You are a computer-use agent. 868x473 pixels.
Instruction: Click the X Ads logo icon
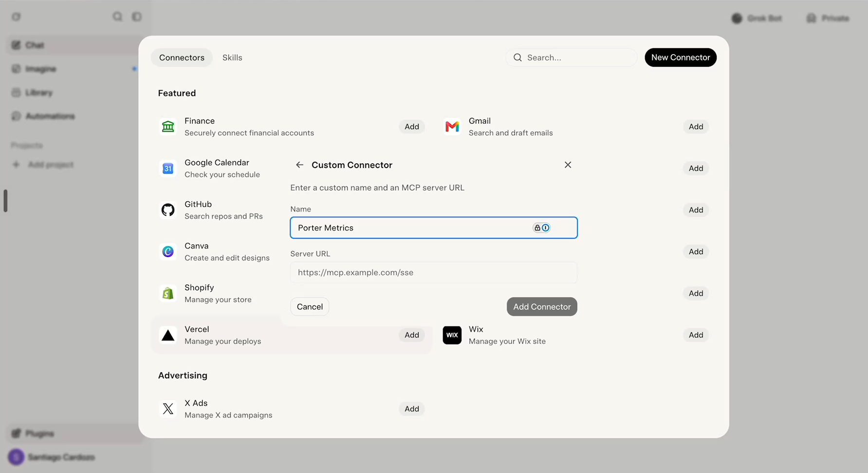168,409
